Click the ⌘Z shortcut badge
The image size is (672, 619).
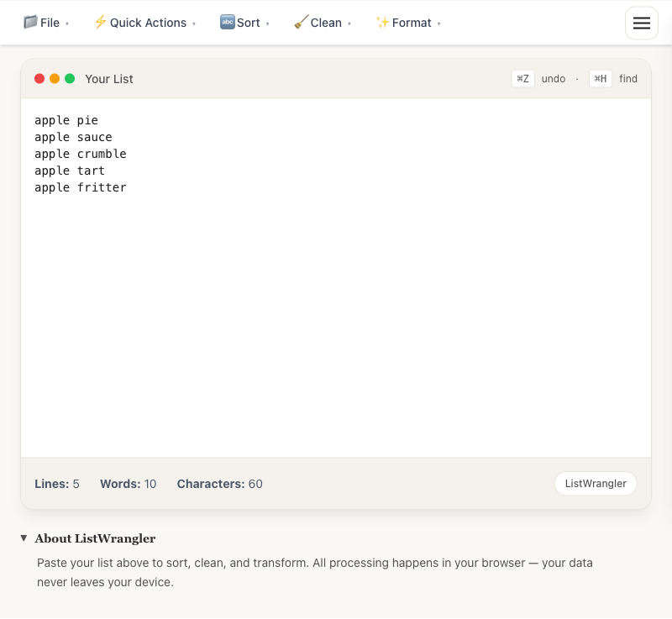(x=522, y=78)
